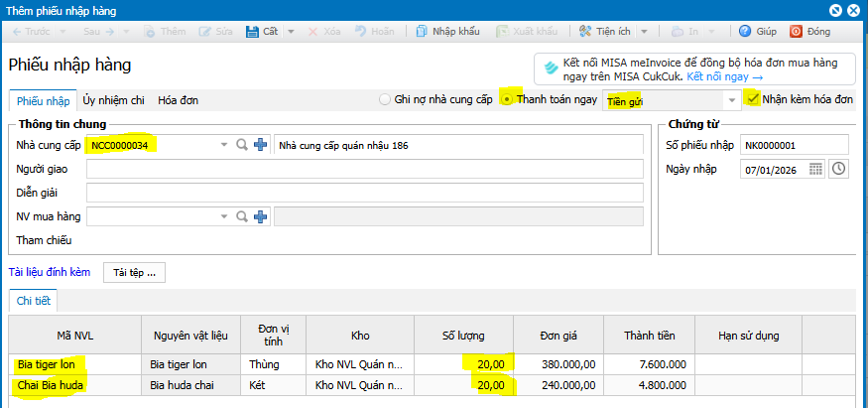This screenshot has height=408, width=868.
Task: Open the NV mua hàng dropdown arrow
Action: click(x=223, y=216)
